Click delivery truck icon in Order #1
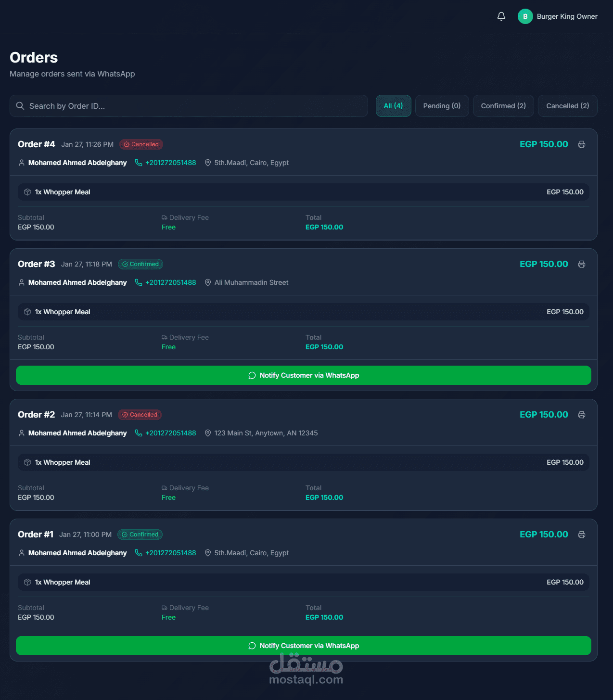This screenshot has height=700, width=613. [x=165, y=608]
